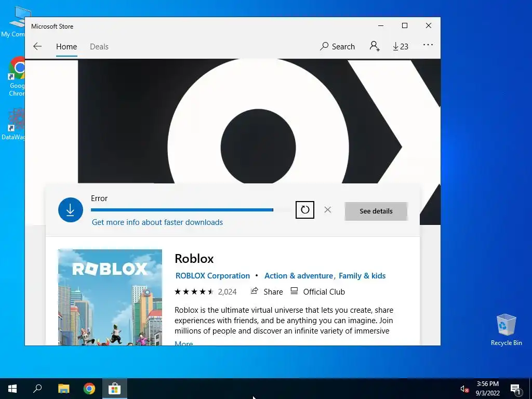Screen dimensions: 532x399
Task: Select the Recycle Bin desktop icon
Action: [506, 330]
